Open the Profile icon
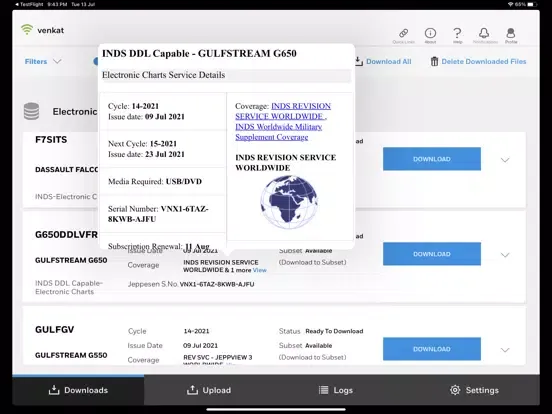This screenshot has width=552, height=414. point(511,33)
